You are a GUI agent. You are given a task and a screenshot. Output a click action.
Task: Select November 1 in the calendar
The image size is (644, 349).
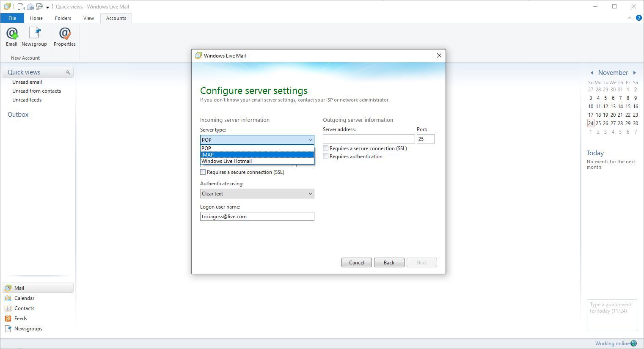click(x=628, y=90)
